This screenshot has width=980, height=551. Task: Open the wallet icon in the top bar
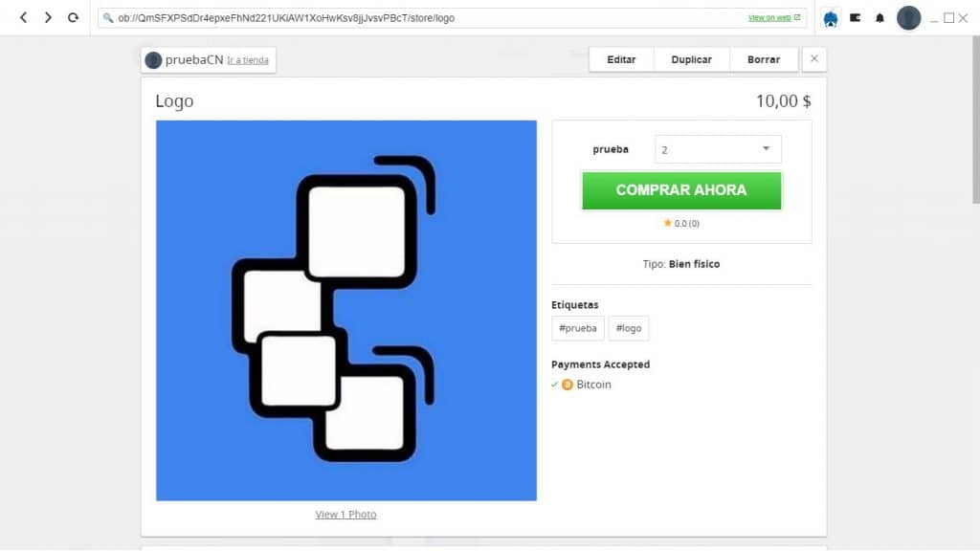[855, 18]
